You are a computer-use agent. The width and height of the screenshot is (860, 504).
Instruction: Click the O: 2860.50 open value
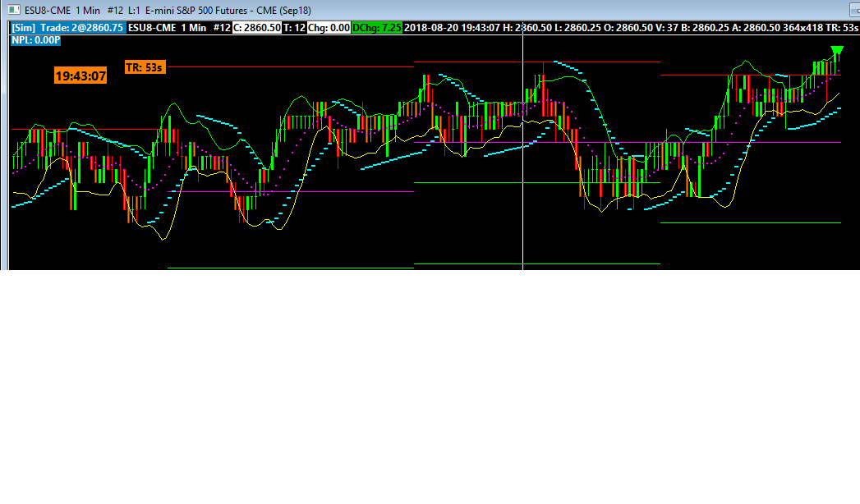click(x=628, y=27)
